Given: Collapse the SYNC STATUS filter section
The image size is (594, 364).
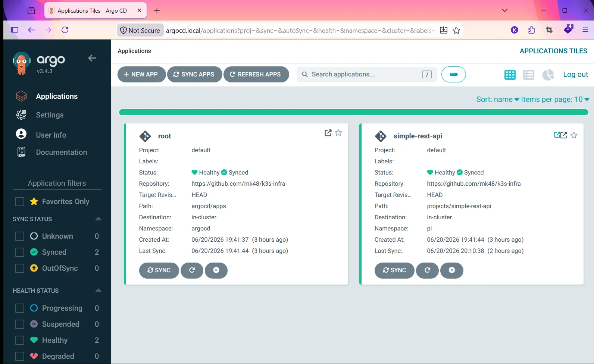Looking at the screenshot, I should 98,219.
